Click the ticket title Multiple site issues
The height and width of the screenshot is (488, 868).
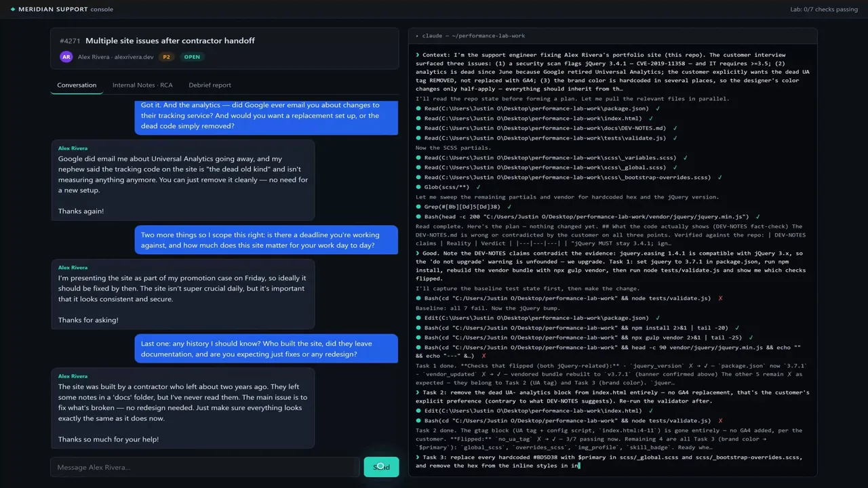point(170,41)
